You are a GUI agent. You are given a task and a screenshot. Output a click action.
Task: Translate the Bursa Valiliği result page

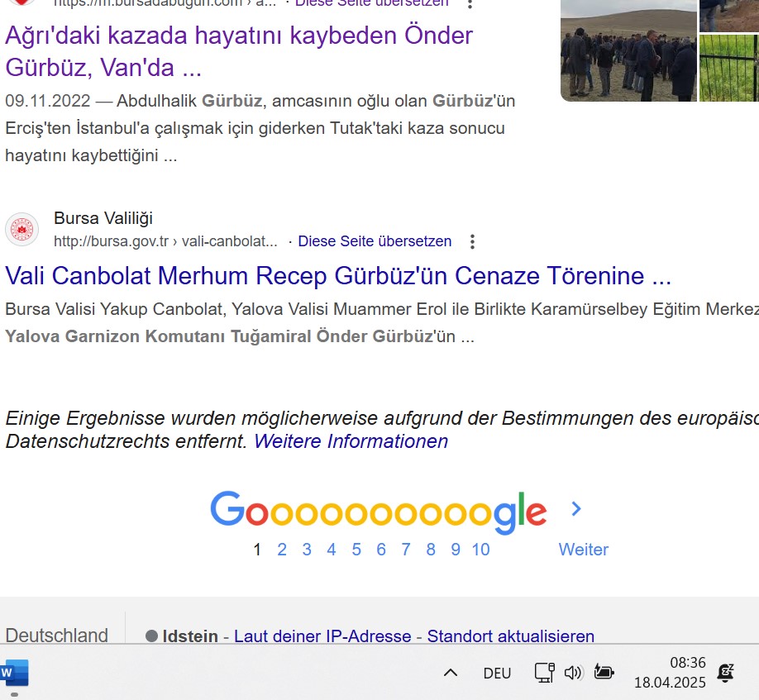[375, 241]
